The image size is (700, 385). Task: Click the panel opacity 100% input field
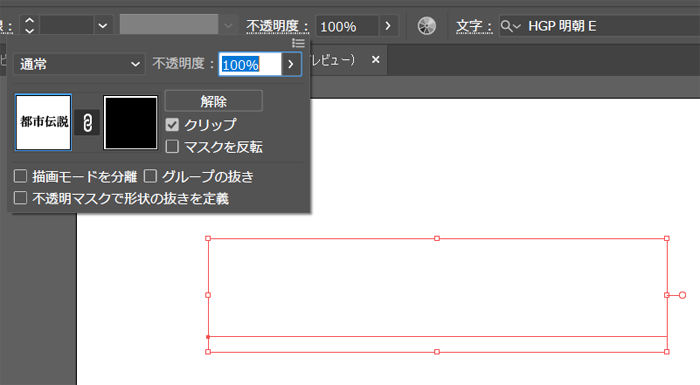(x=250, y=64)
